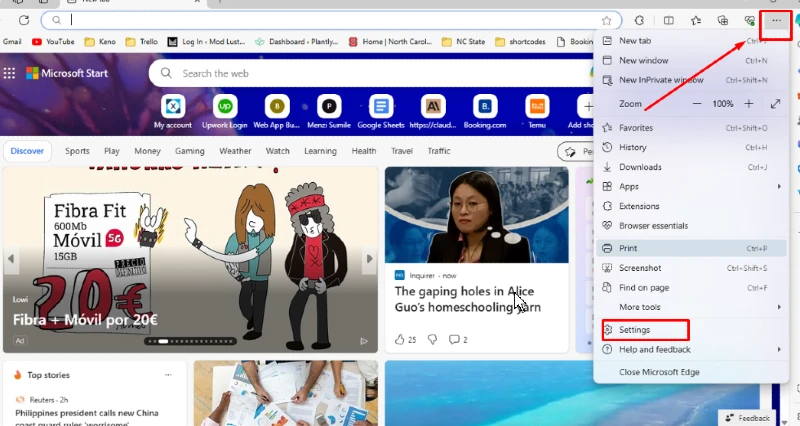Open the Keno bookmark folder
Image resolution: width=800 pixels, height=426 pixels.
point(100,42)
